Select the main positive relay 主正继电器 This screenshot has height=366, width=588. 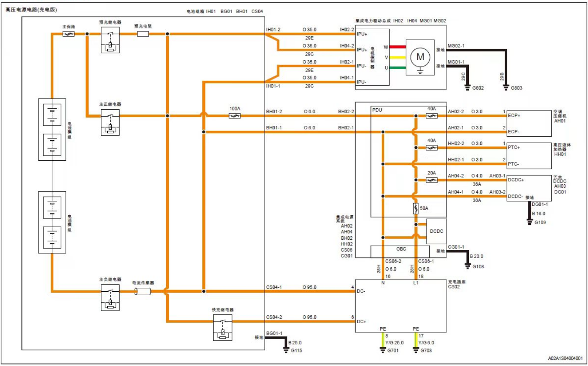coord(110,124)
